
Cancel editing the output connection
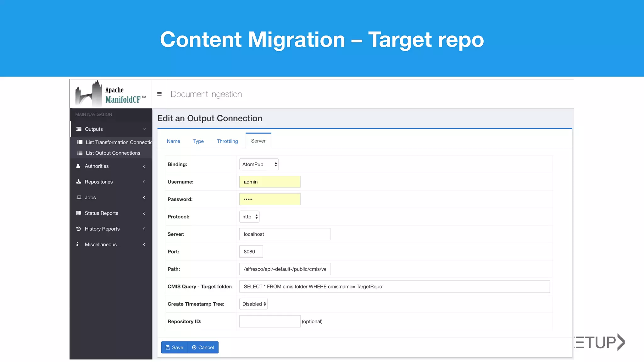point(203,348)
